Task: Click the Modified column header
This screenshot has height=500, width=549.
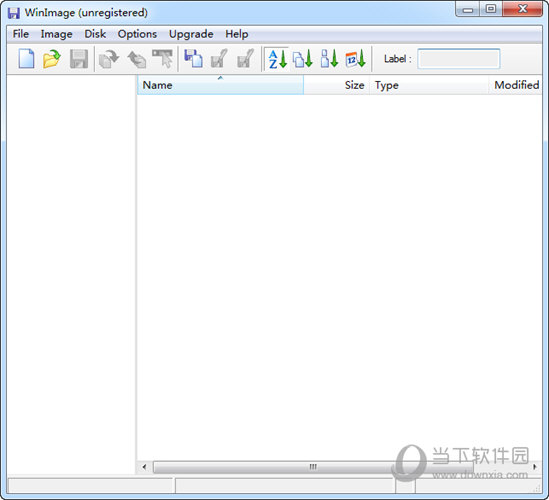Action: 515,85
